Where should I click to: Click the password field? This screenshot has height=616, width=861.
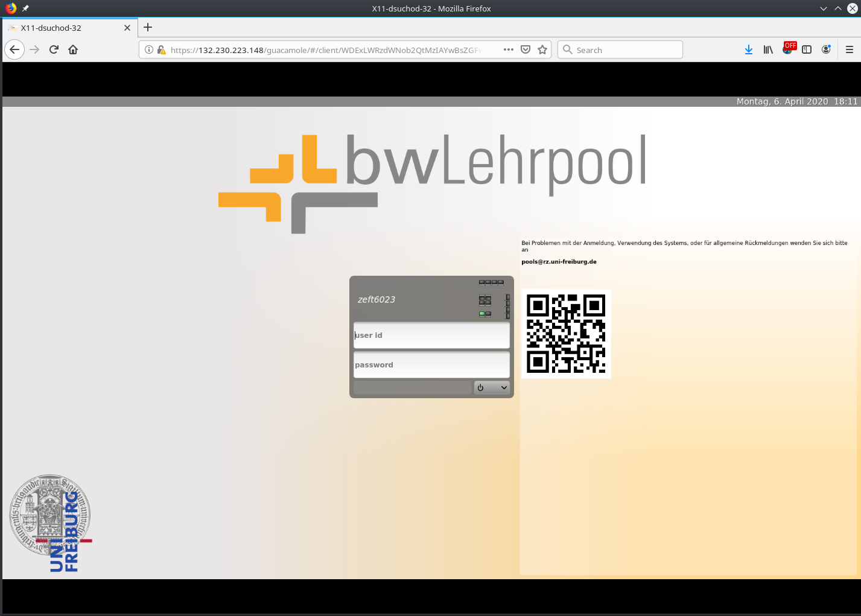pos(431,365)
